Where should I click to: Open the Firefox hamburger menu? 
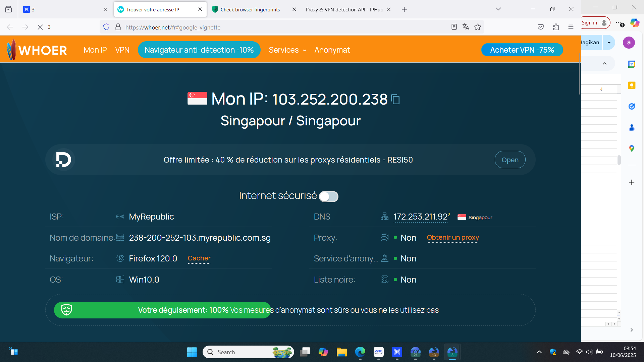tap(571, 27)
